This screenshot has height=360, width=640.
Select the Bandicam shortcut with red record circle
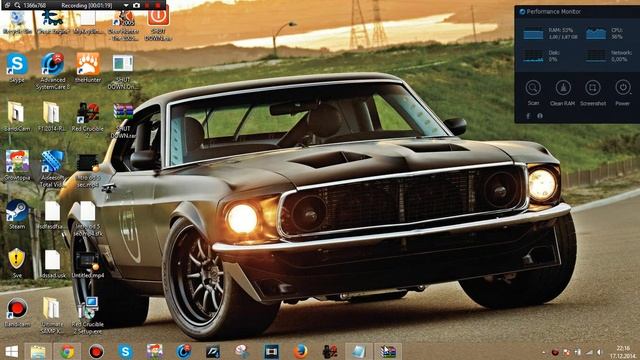(17, 312)
